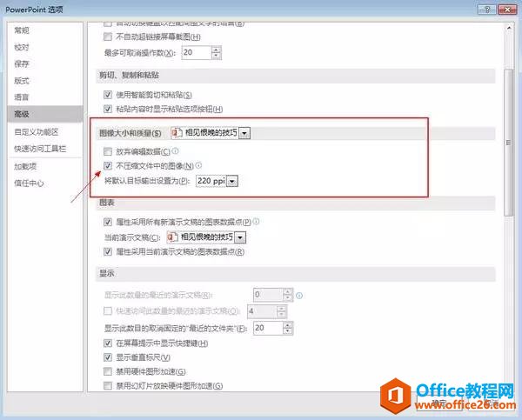The image size is (522, 420).
Task: Click PowerPoint file icon in 图像大小和质量 dropdown
Action: (x=177, y=133)
